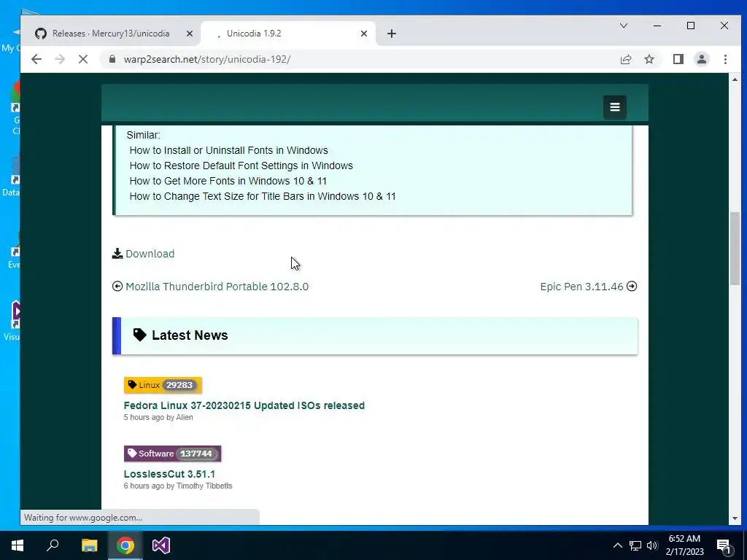Screen dimensions: 747x560
Task: Click the forward navigation arrow
Action: [x=60, y=59]
